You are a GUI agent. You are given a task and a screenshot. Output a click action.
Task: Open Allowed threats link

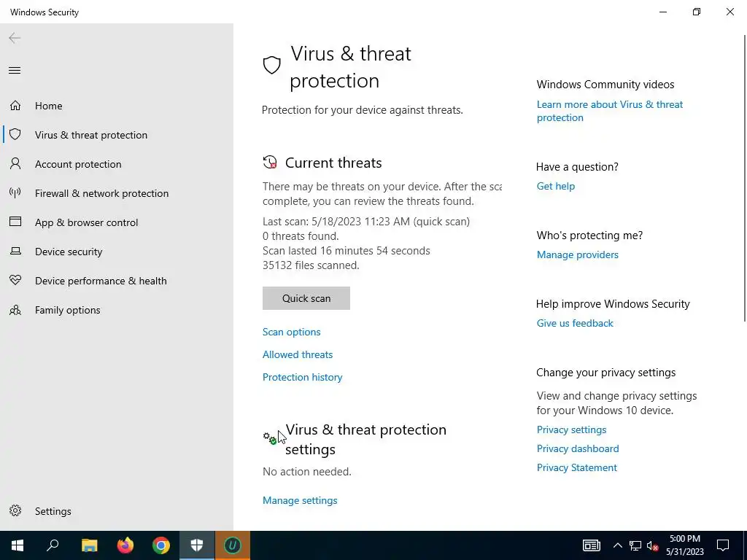click(x=298, y=354)
